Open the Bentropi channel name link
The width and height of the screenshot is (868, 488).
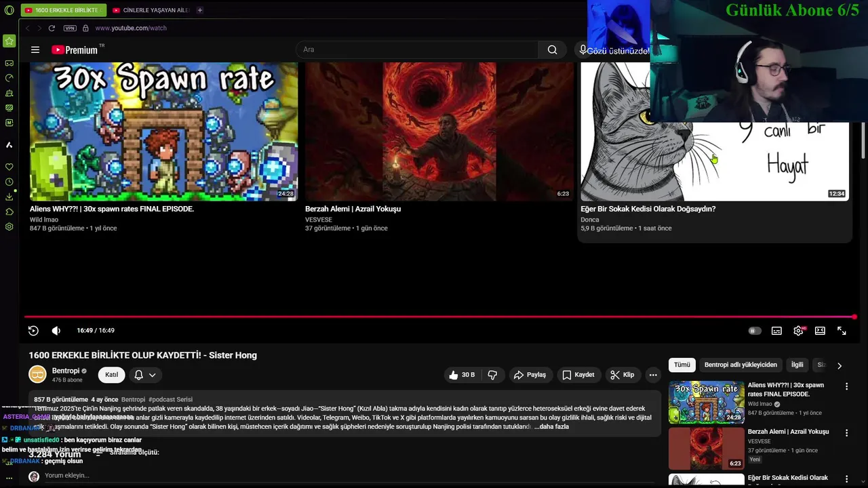point(66,371)
